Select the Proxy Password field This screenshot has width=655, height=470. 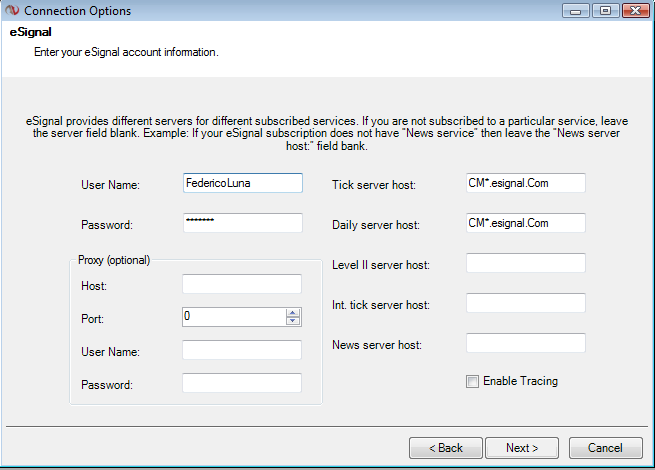click(242, 383)
